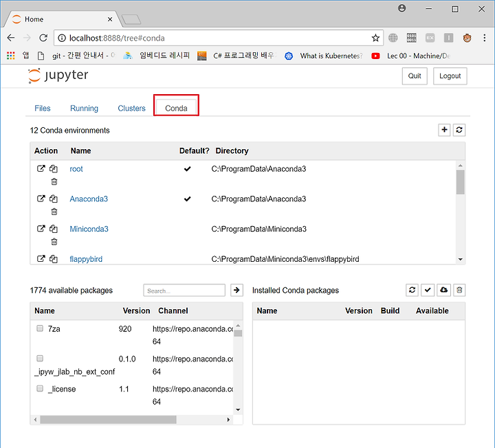Clone the flappybird environment
495x448 pixels.
(x=54, y=259)
